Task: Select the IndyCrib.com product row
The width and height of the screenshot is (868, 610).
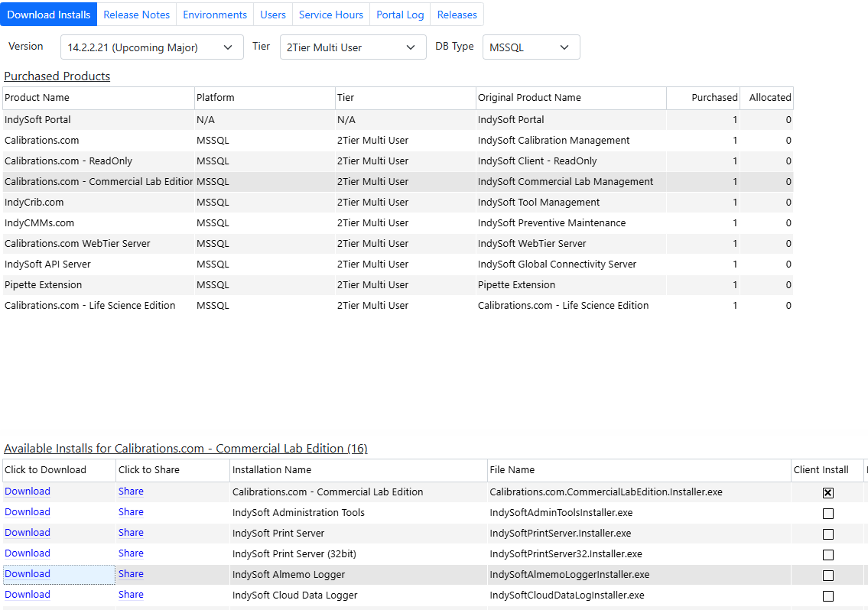Action: click(34, 203)
